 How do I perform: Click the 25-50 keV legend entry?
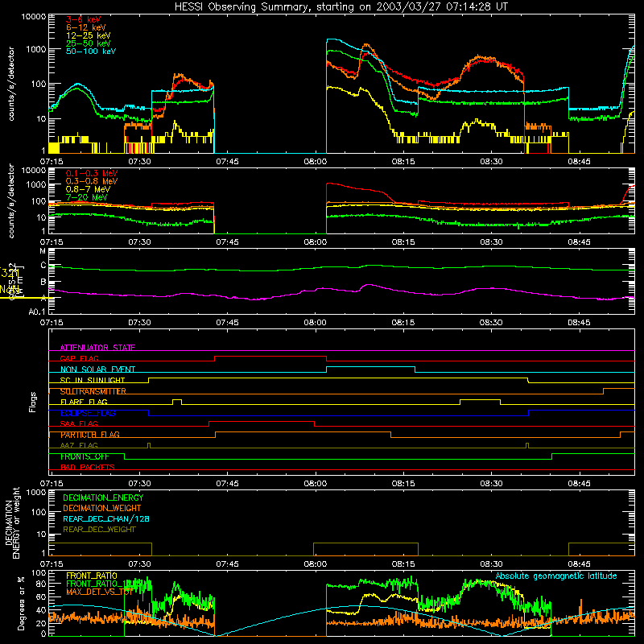[88, 43]
